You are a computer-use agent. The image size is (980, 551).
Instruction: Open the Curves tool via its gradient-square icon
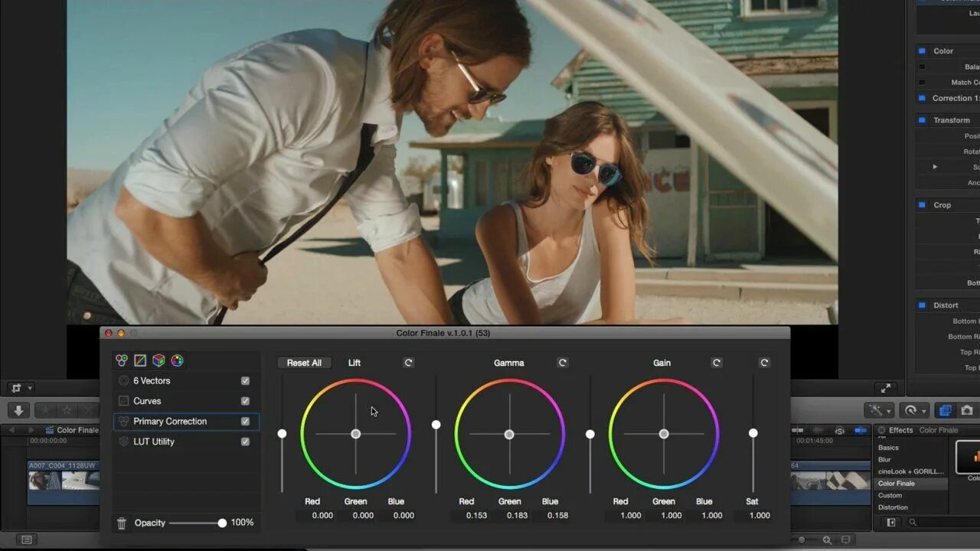(x=139, y=360)
